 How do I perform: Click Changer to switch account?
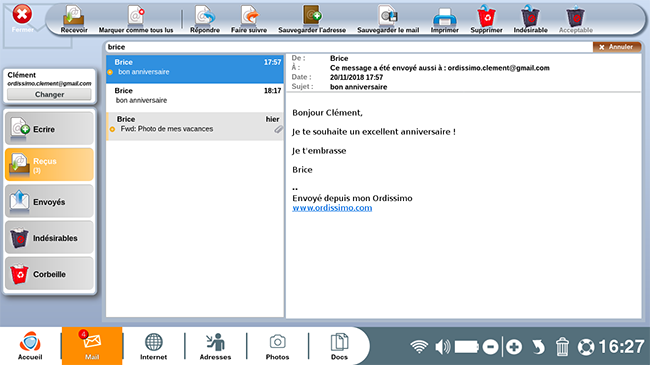(49, 95)
